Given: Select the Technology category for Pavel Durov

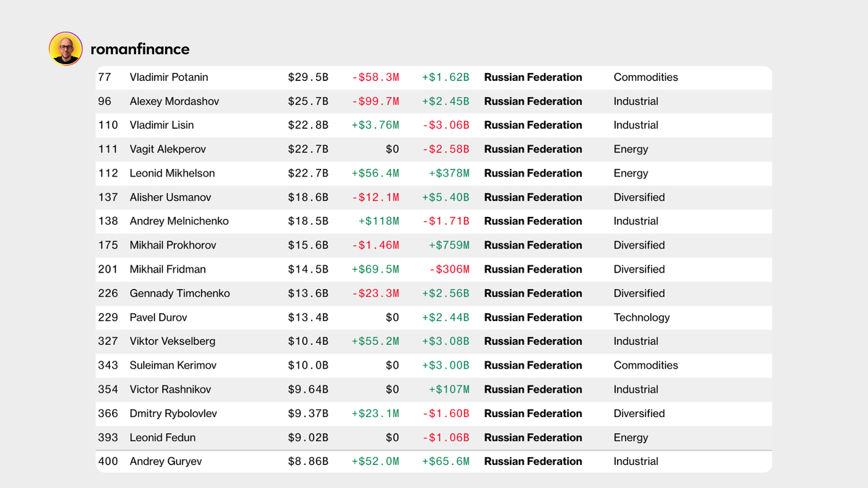Looking at the screenshot, I should tap(639, 317).
